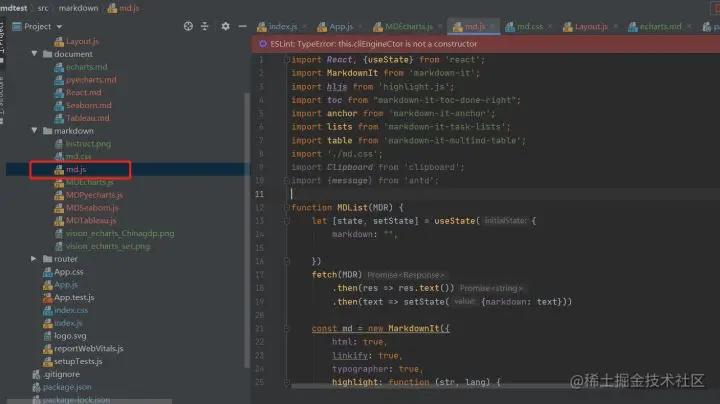The image size is (720, 404).
Task: Select index.css file
Action: (65, 310)
